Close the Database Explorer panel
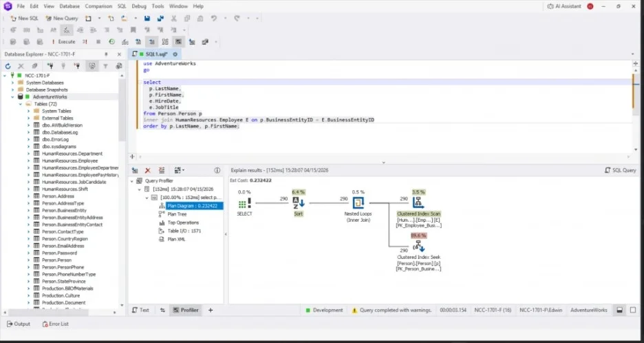 click(x=119, y=54)
